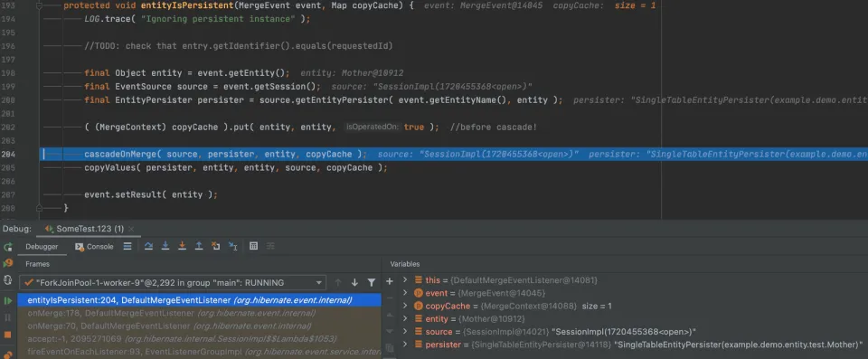
Task: Click the source = {SessionImpl@14021} text
Action: (x=487, y=332)
